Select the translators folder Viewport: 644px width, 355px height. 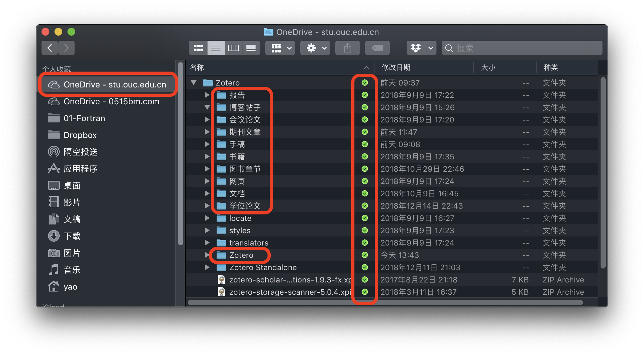(x=392, y=243)
